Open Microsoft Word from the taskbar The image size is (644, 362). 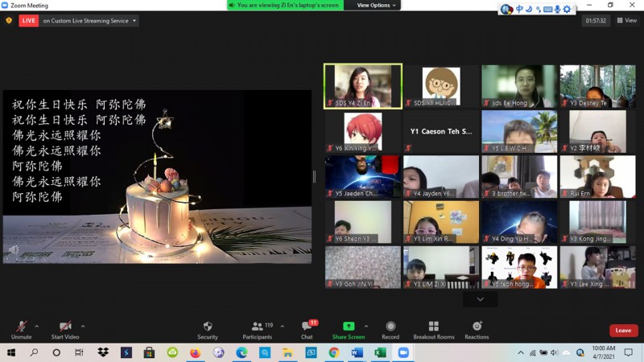(357, 352)
